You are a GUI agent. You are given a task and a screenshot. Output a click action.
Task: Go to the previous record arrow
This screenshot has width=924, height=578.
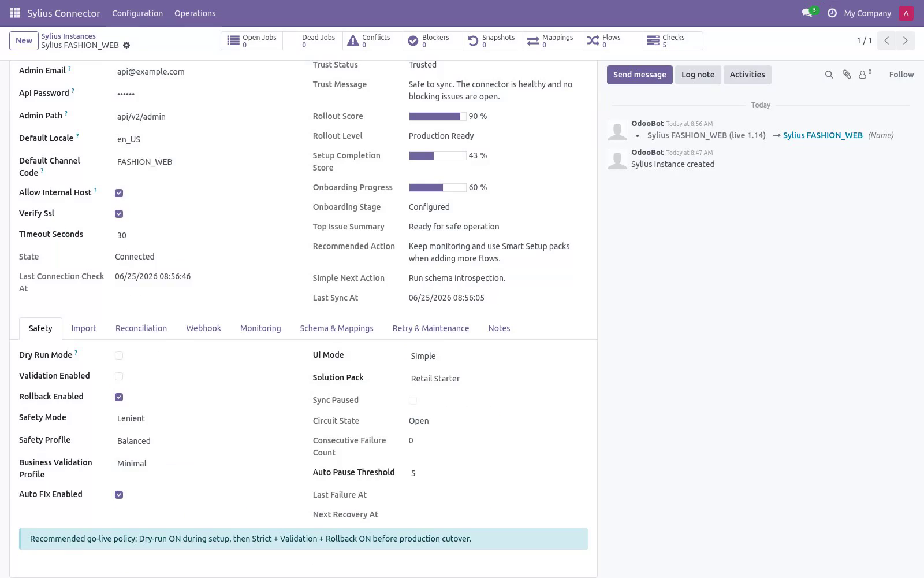point(886,40)
